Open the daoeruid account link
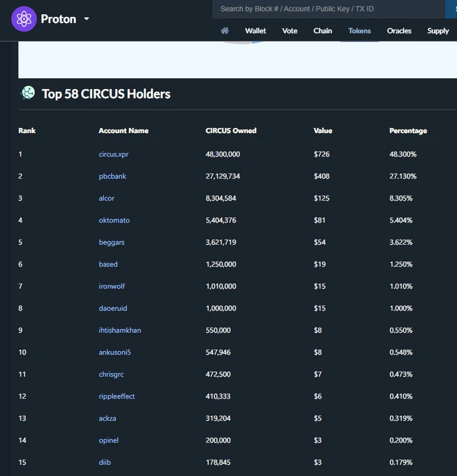Image resolution: width=457 pixels, height=476 pixels. [113, 308]
